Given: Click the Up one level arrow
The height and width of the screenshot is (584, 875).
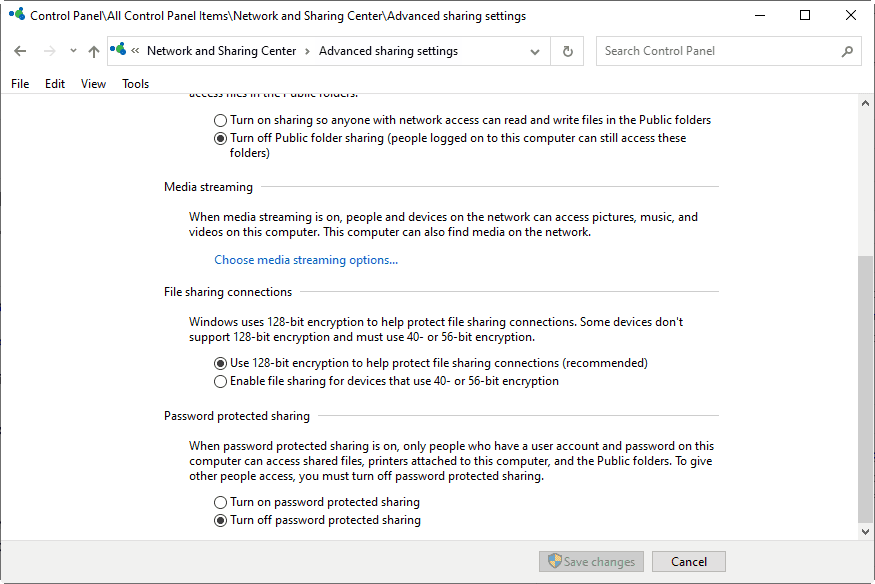Looking at the screenshot, I should coord(94,51).
